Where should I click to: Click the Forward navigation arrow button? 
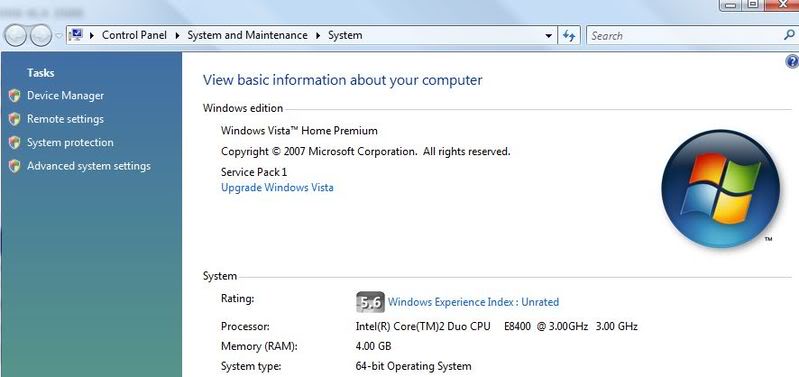(x=41, y=36)
